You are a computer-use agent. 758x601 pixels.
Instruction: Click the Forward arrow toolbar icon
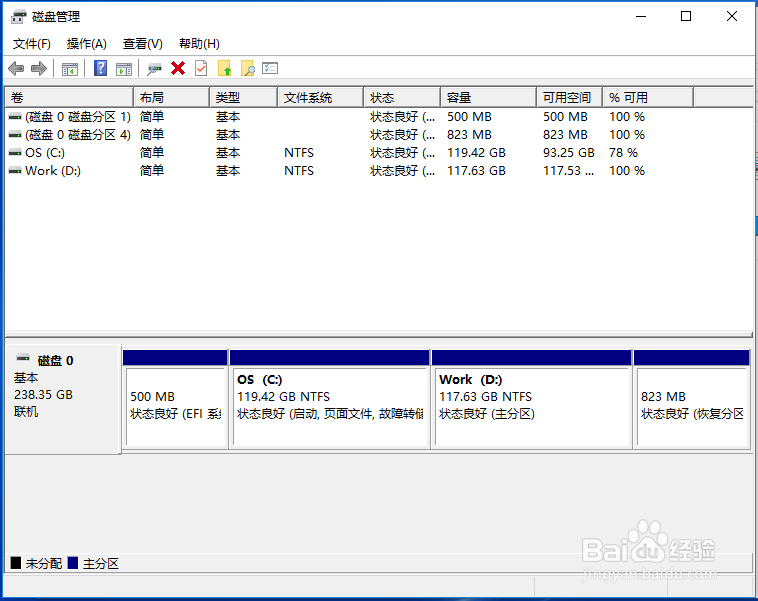pos(39,69)
